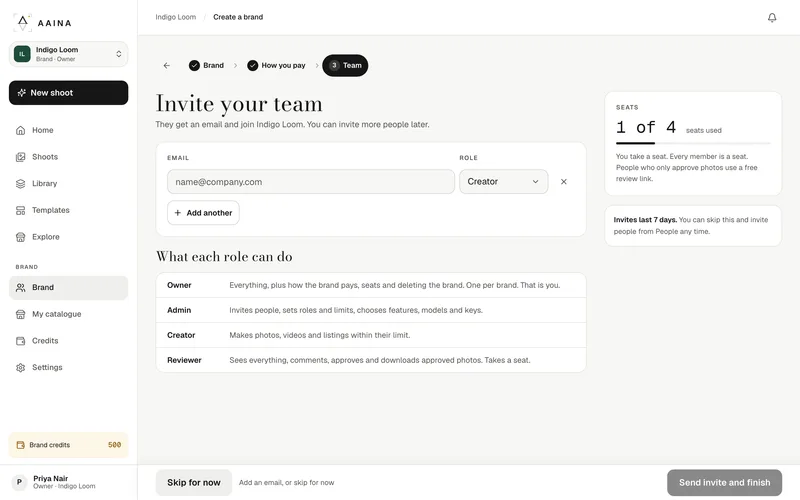Open the Creator role dropdown
This screenshot has height=500, width=800.
tap(504, 182)
